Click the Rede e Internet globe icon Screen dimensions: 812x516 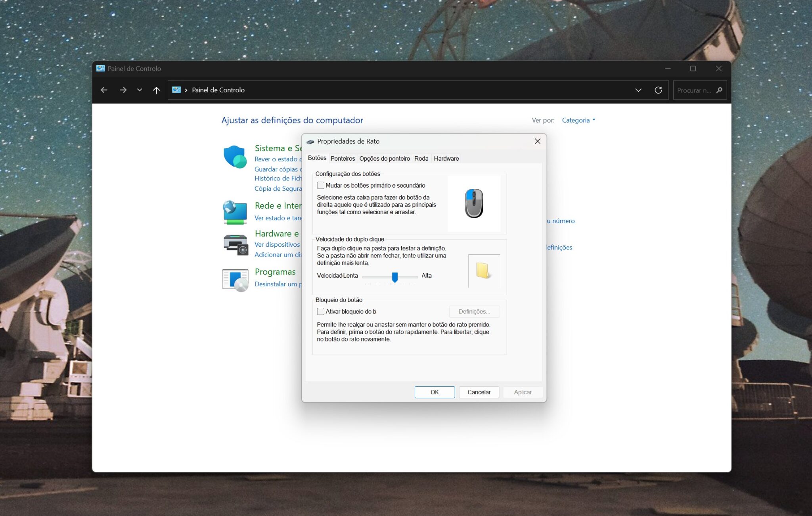click(x=235, y=212)
